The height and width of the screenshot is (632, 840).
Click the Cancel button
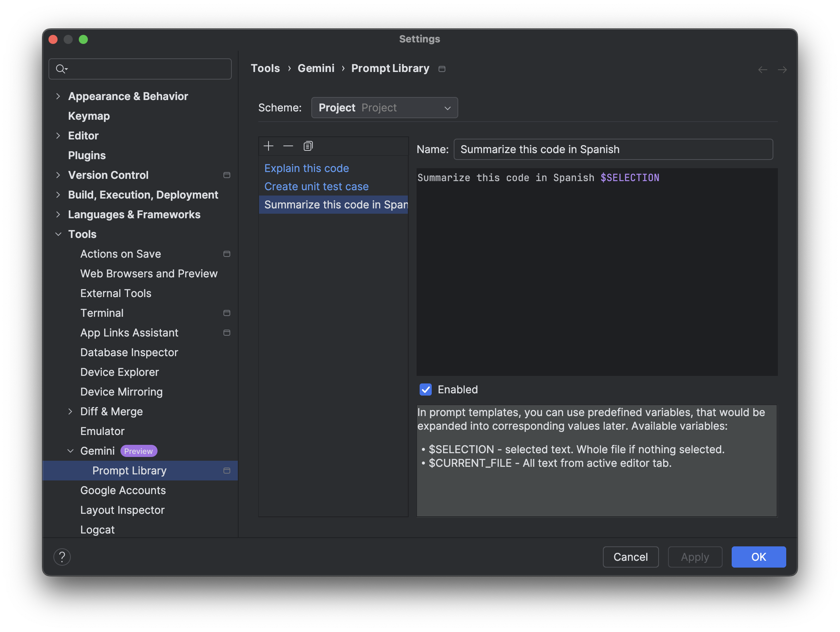pyautogui.click(x=630, y=556)
